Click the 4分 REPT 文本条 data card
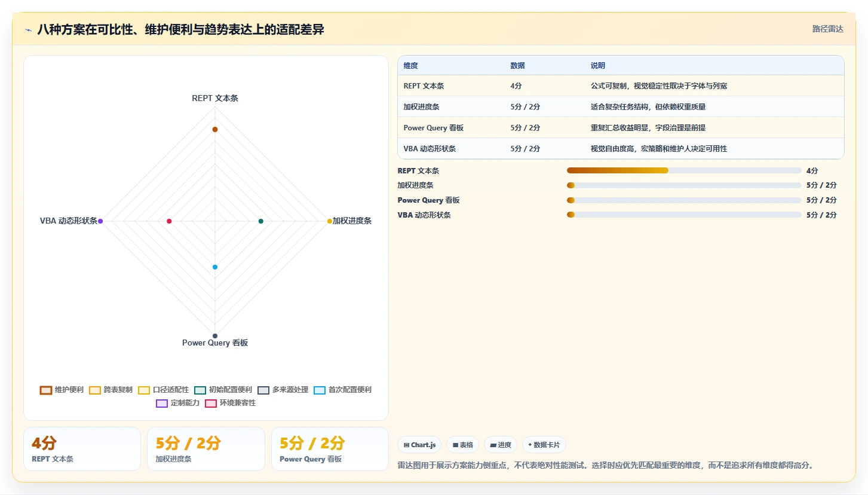868x495 pixels. click(x=82, y=449)
